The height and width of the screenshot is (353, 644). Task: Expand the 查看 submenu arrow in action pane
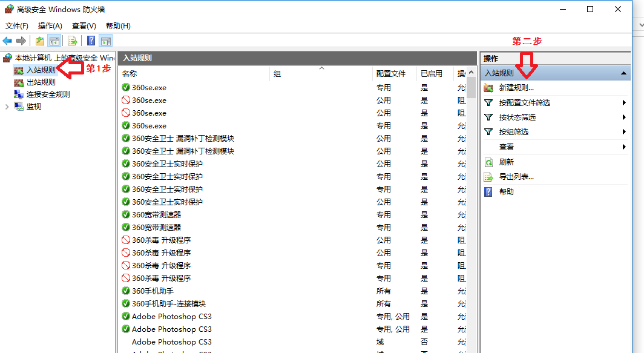click(x=624, y=147)
